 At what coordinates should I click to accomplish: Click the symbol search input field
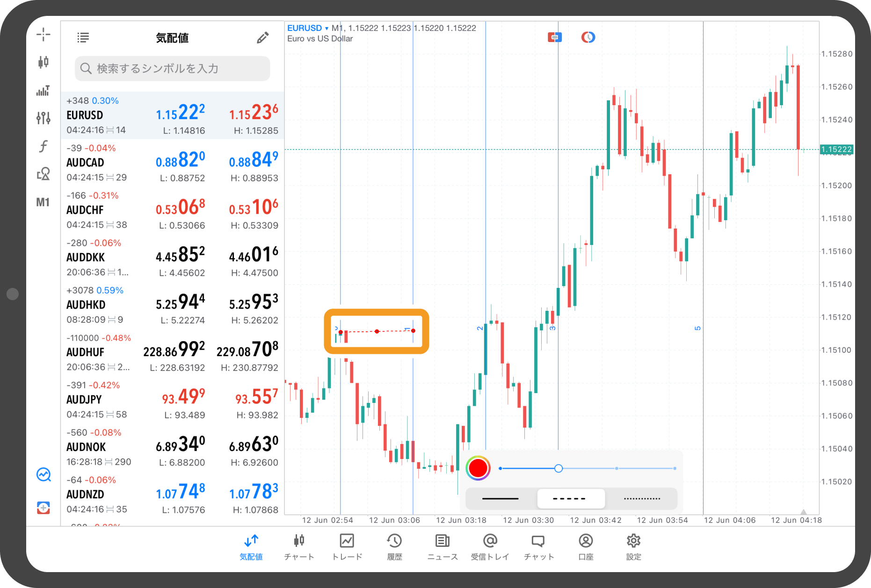click(x=172, y=69)
